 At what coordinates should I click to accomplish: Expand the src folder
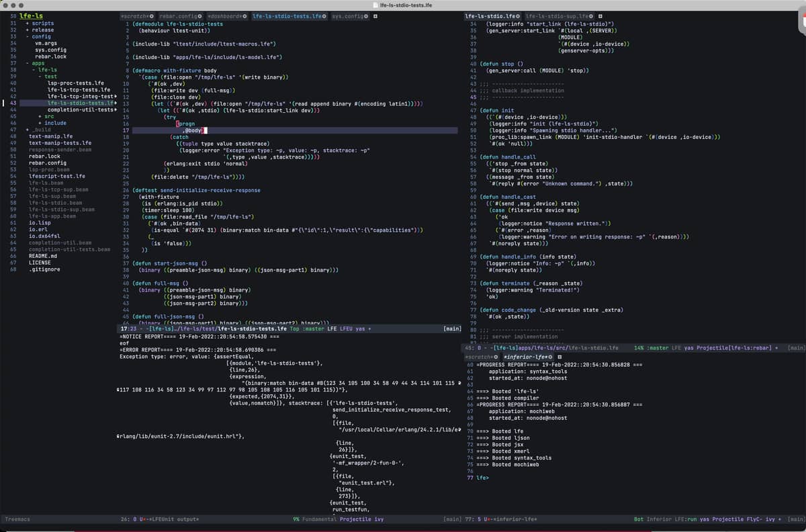tap(40, 116)
